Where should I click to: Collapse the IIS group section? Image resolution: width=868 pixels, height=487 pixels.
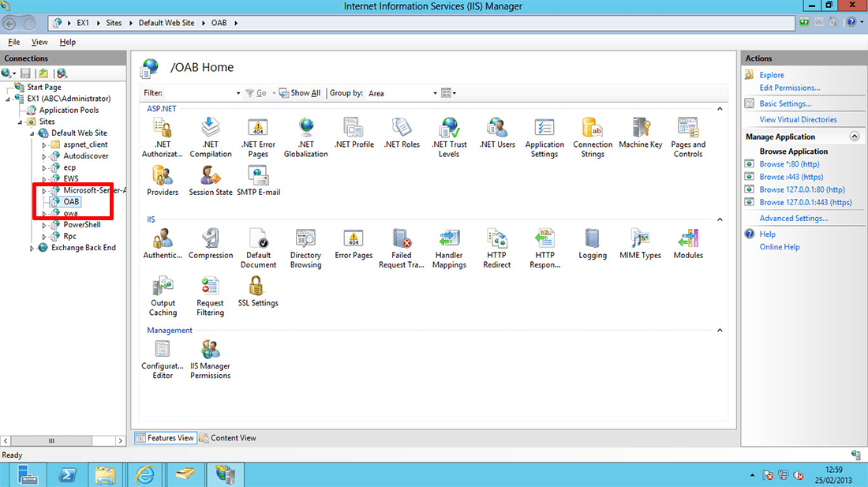click(720, 219)
